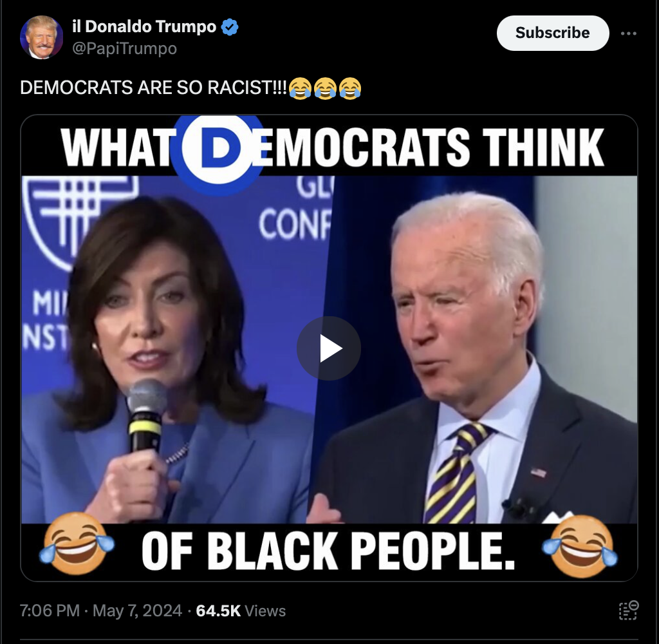View the 64.5K Views analytics
The image size is (659, 644).
pos(241,611)
